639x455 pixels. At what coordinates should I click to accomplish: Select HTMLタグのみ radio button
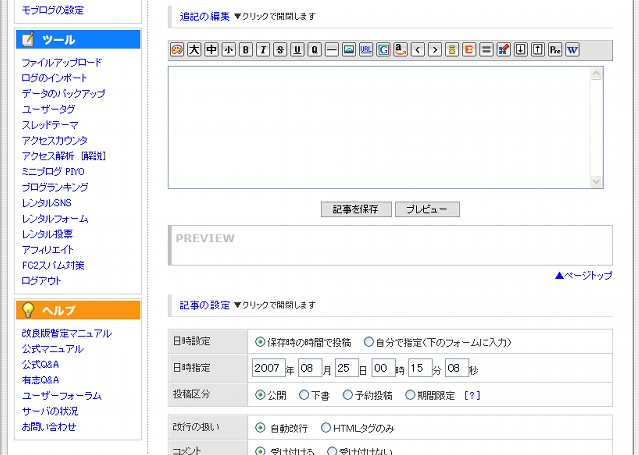click(325, 428)
